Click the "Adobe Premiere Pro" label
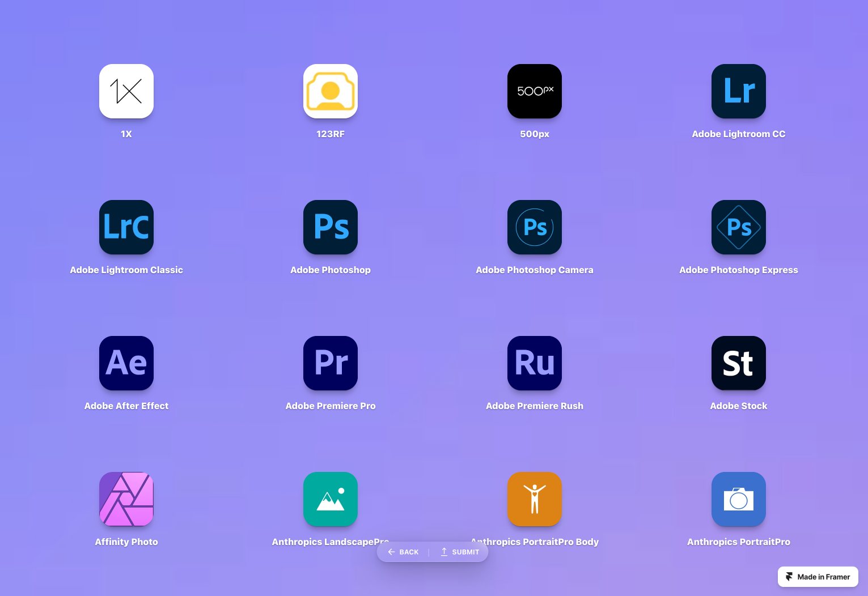 pos(331,406)
